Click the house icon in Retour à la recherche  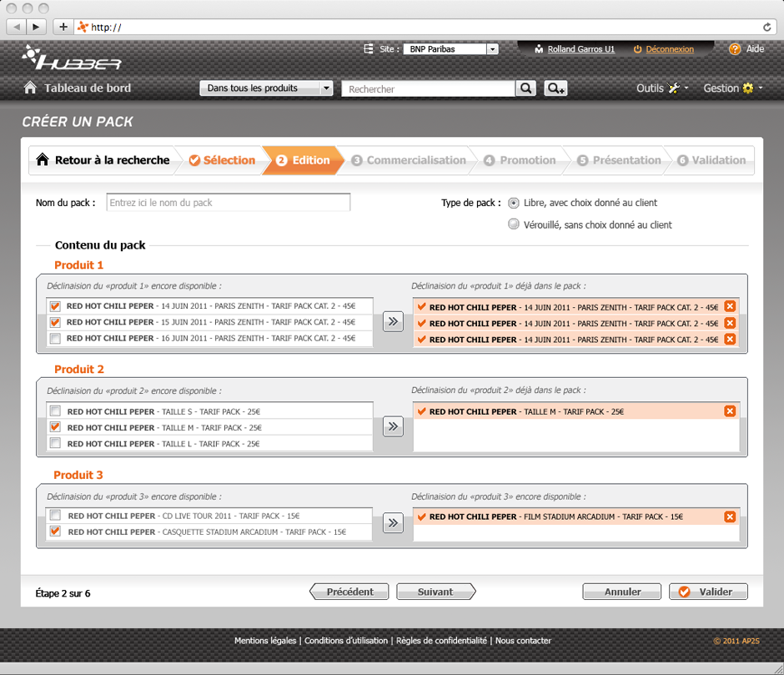point(43,159)
